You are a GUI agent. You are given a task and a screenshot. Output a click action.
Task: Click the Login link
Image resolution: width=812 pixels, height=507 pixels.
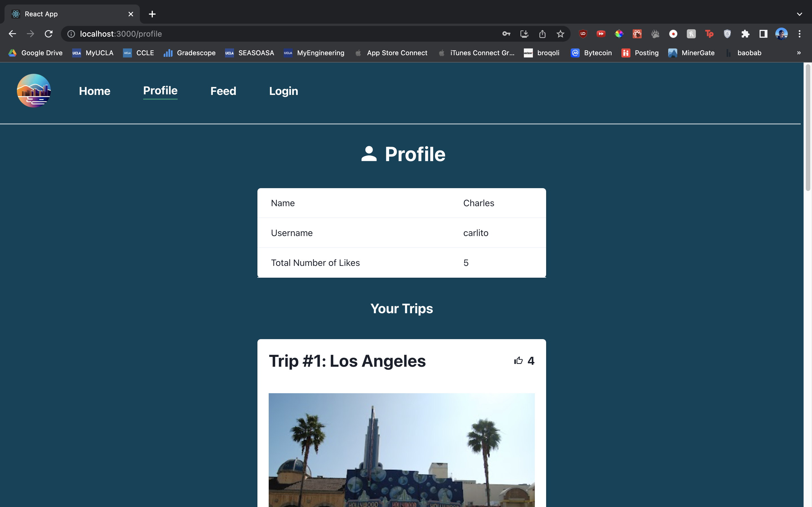(x=284, y=91)
